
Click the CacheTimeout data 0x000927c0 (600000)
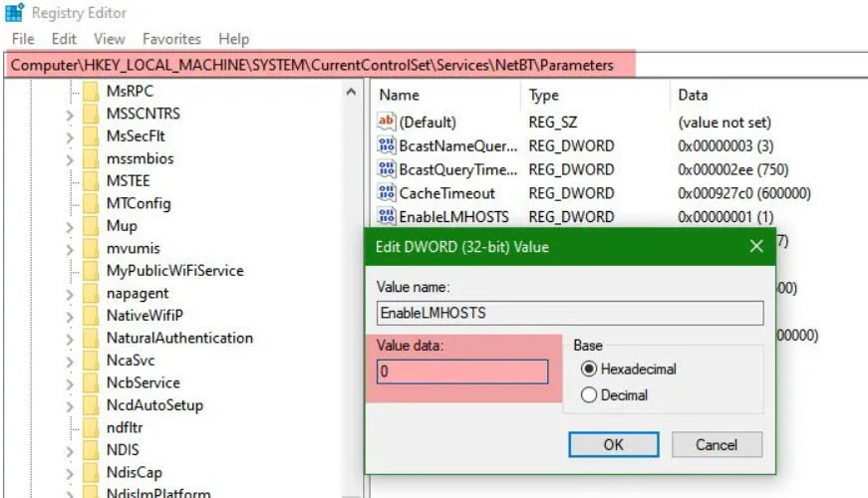point(744,193)
